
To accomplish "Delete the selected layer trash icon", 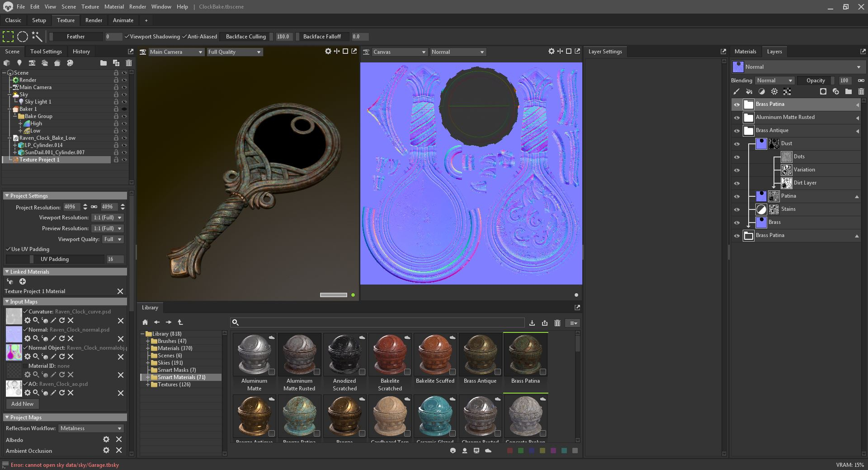I will 861,91.
